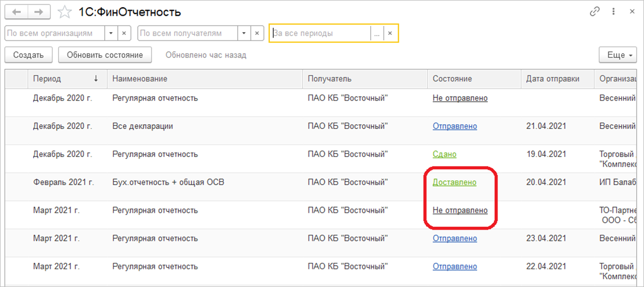Image resolution: width=644 pixels, height=287 pixels.
Task: Clear the period filter with X
Action: (390, 33)
